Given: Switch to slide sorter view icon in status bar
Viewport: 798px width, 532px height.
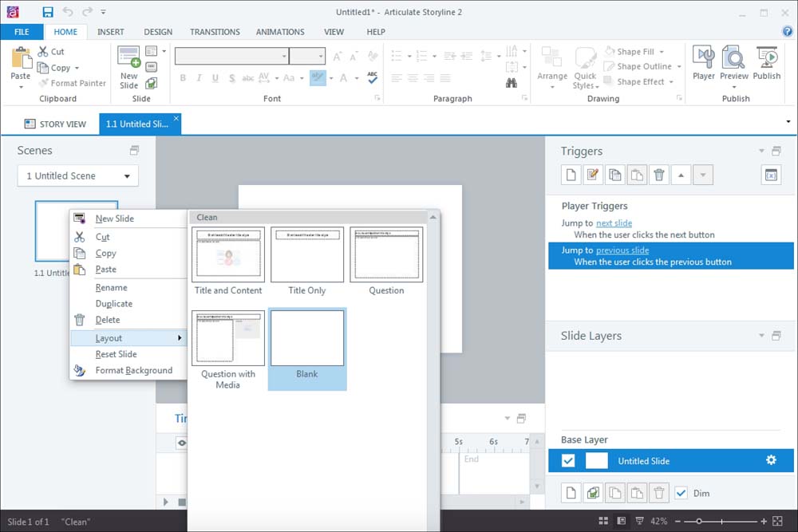Looking at the screenshot, I should [x=603, y=521].
